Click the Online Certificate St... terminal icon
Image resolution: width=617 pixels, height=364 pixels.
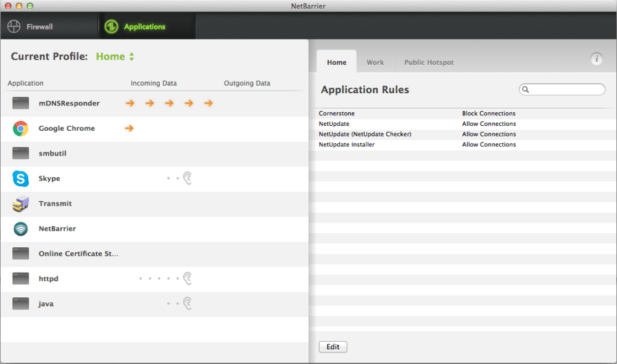point(20,254)
